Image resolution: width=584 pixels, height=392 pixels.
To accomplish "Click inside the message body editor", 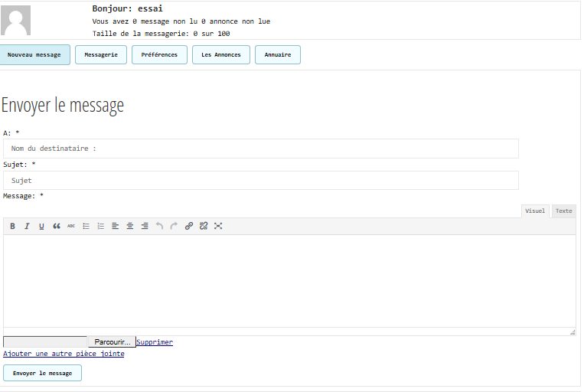I will [x=289, y=281].
